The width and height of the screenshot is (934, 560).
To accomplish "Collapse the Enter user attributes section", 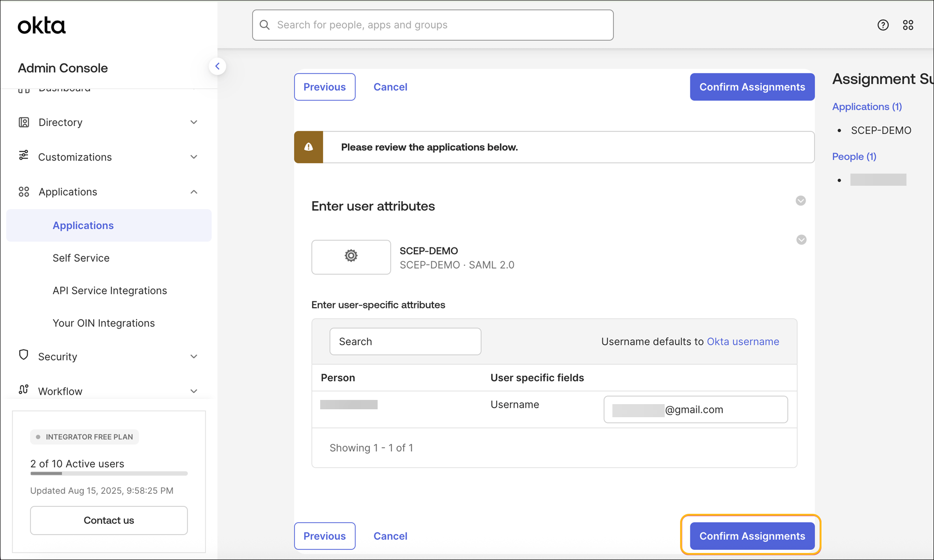I will point(801,201).
